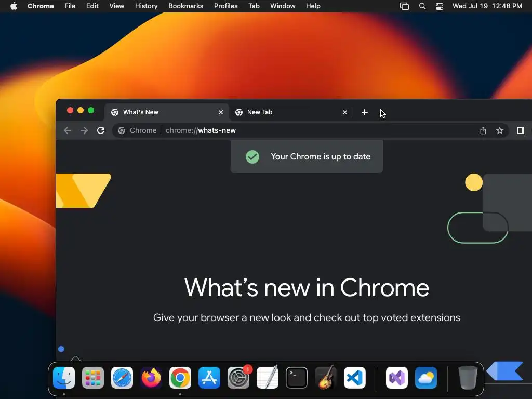Image resolution: width=532 pixels, height=399 pixels.
Task: Minimize the Chrome window with the yellow button
Action: pyautogui.click(x=81, y=110)
